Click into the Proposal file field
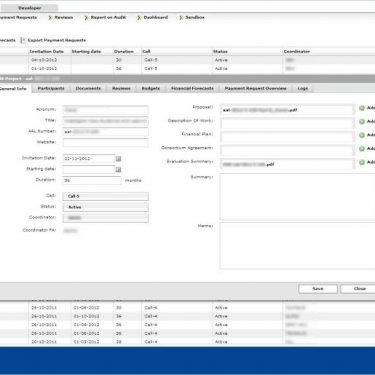This screenshot has width=375, height=375. tap(287, 110)
